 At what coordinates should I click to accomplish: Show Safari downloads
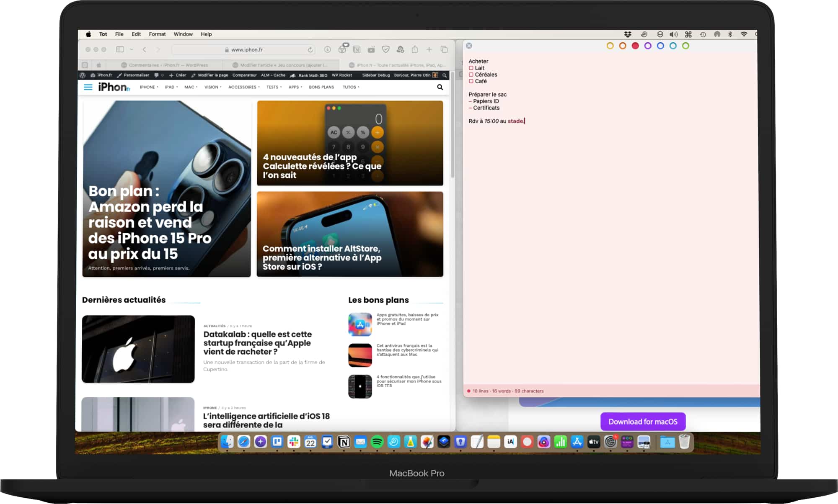[x=327, y=49]
